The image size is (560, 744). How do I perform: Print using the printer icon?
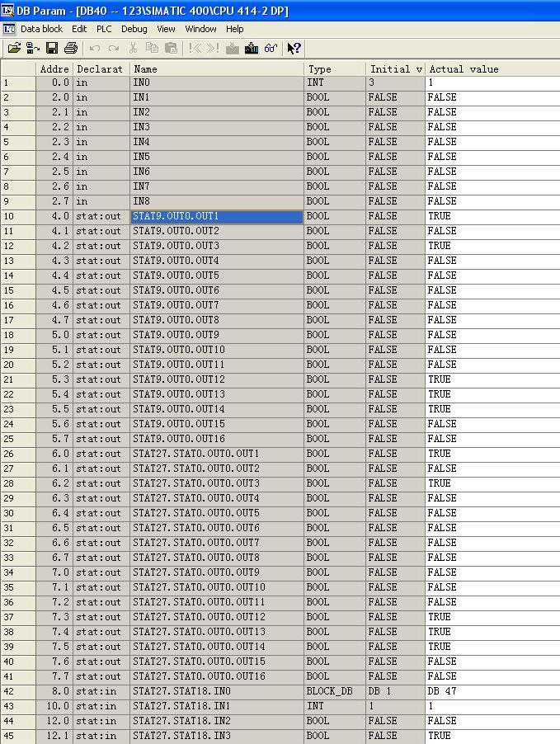(71, 48)
